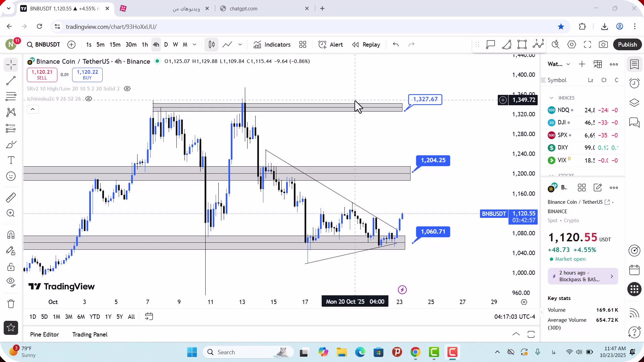
Task: Publish the chart idea
Action: 627,45
